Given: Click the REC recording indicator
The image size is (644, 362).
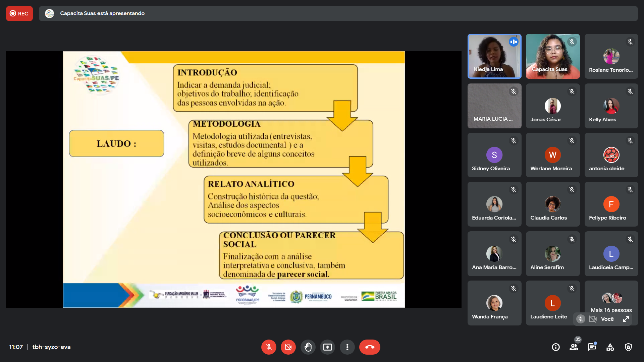Looking at the screenshot, I should click(19, 13).
